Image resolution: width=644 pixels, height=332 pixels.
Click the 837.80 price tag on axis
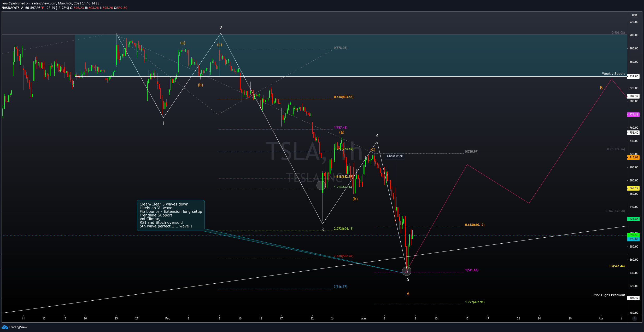(x=633, y=76)
